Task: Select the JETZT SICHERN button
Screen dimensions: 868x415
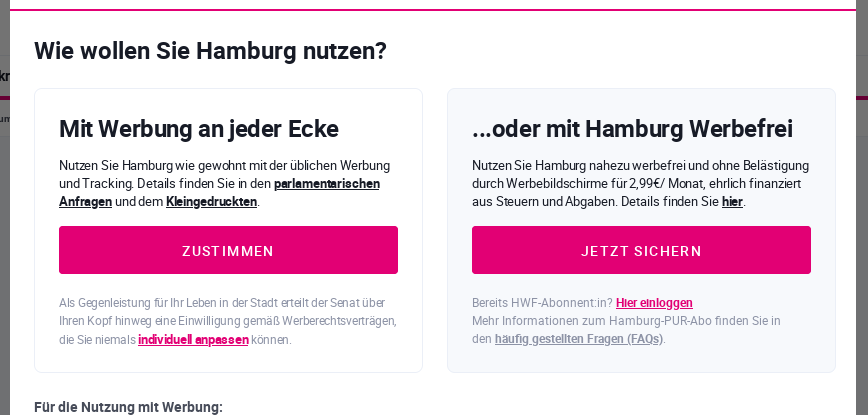Action: (641, 250)
